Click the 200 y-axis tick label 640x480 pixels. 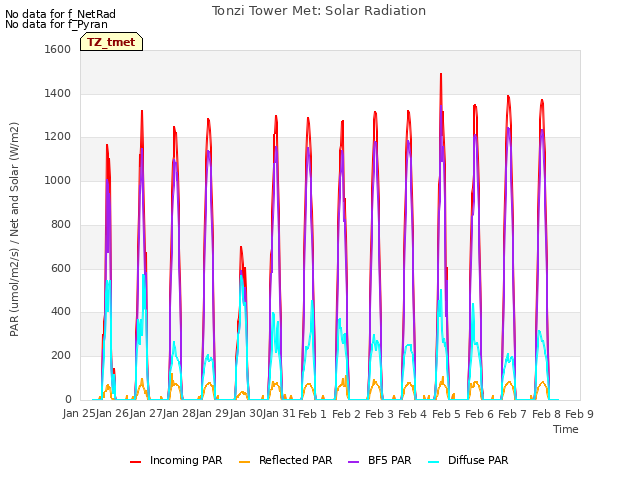61,356
